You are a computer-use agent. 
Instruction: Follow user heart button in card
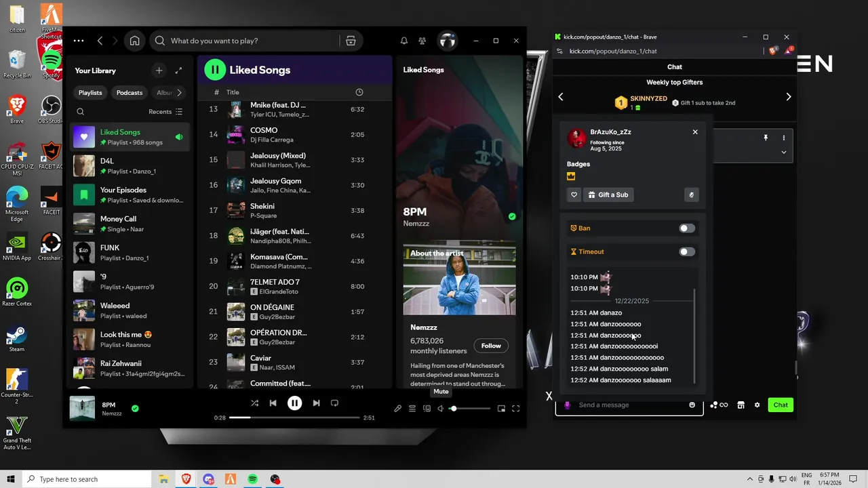(574, 195)
